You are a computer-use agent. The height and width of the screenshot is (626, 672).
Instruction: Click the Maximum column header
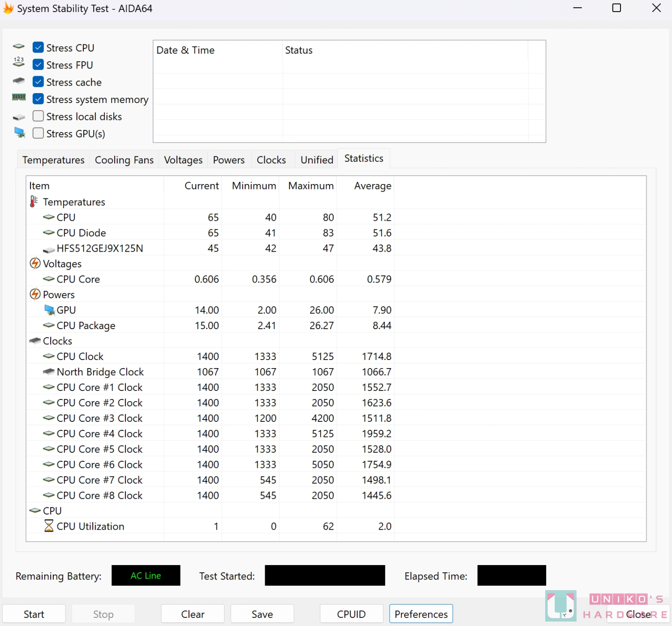coord(308,186)
